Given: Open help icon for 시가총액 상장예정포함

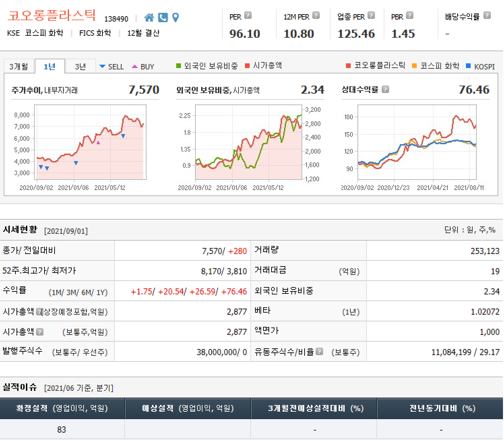Looking at the screenshot, I should [x=39, y=311].
